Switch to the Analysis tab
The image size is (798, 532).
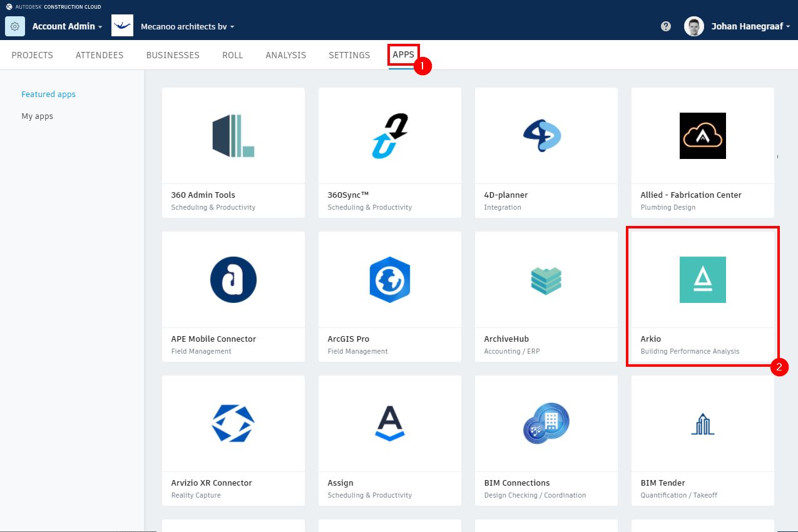point(286,55)
